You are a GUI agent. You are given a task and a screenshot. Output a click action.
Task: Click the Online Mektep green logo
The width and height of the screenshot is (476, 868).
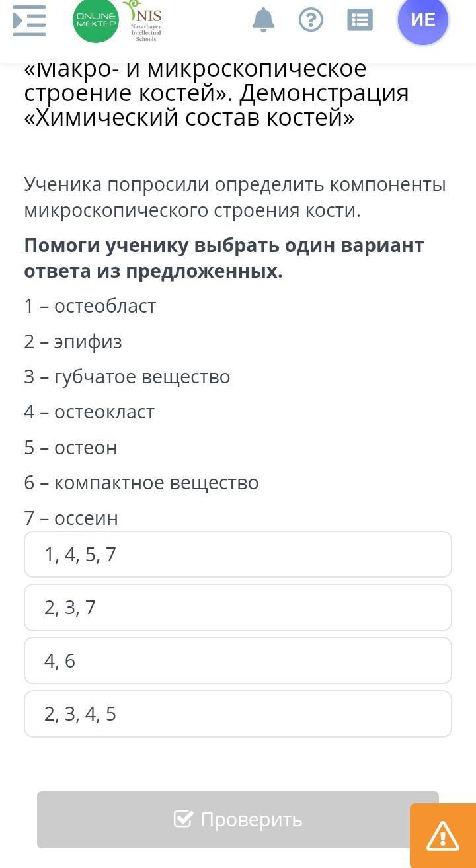click(96, 20)
